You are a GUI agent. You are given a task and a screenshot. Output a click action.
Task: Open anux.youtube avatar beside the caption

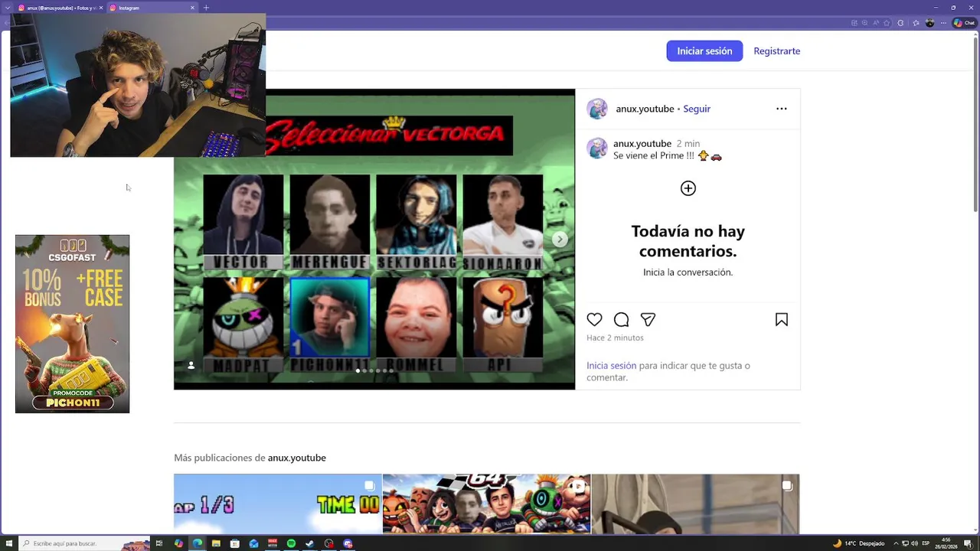click(x=597, y=148)
